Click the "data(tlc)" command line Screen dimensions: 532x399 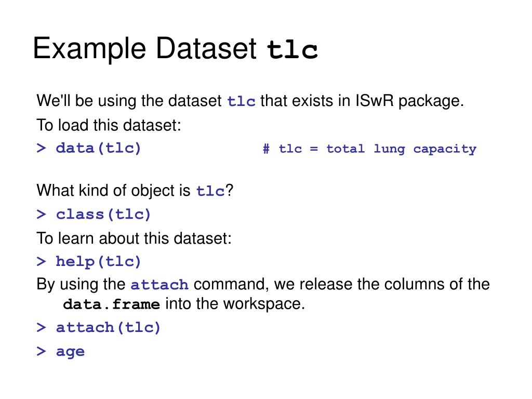[88, 148]
